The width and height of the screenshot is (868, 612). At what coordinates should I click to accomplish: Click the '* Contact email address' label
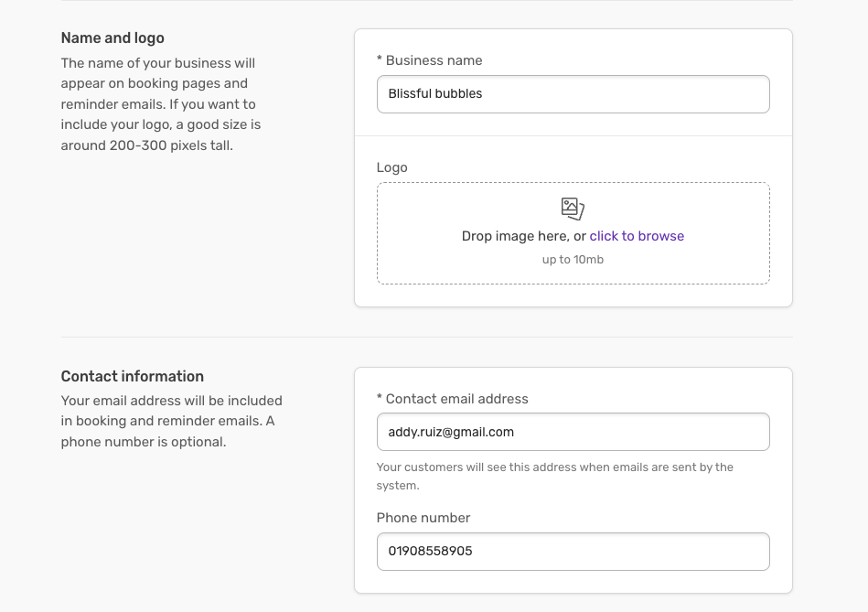452,399
